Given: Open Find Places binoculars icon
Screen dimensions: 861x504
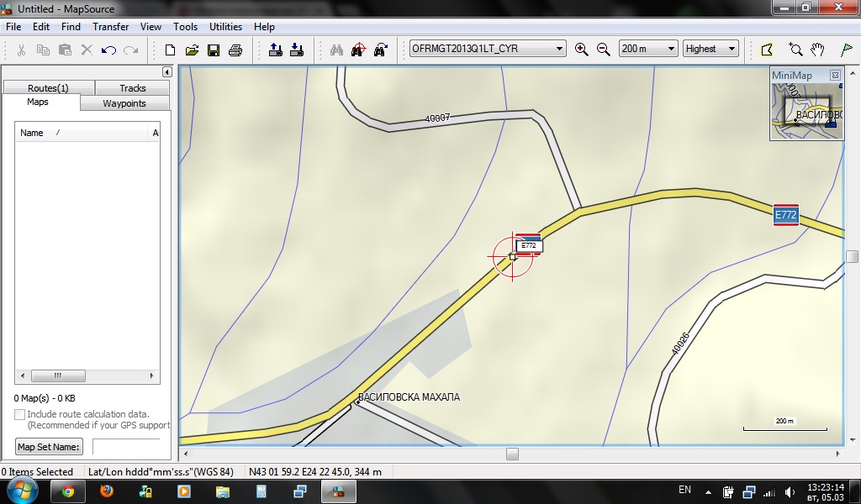Looking at the screenshot, I should point(336,50).
